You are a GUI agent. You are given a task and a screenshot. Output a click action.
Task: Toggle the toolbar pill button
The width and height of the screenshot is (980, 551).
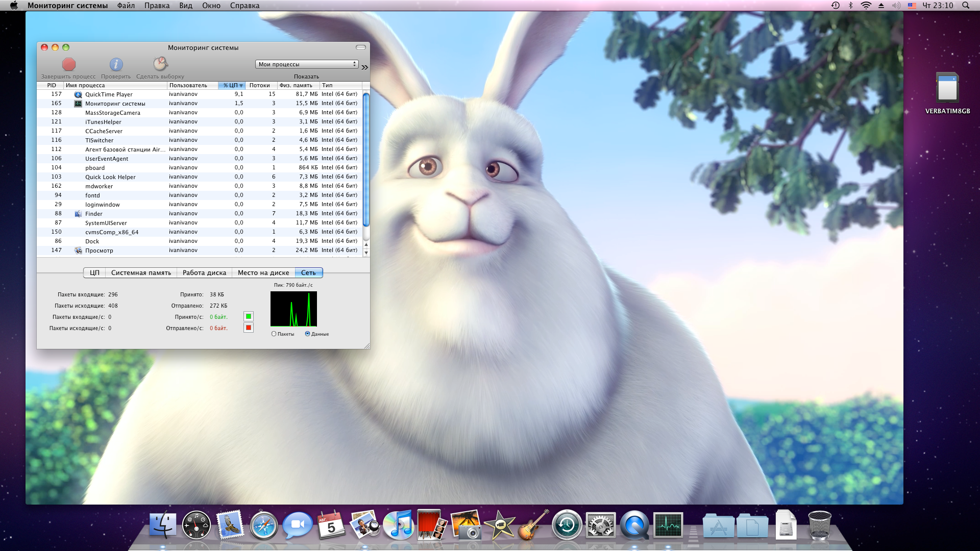coord(361,47)
